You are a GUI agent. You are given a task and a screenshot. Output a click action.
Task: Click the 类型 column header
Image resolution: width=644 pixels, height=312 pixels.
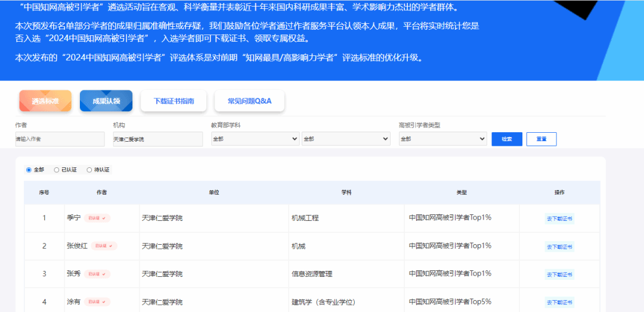(x=462, y=193)
